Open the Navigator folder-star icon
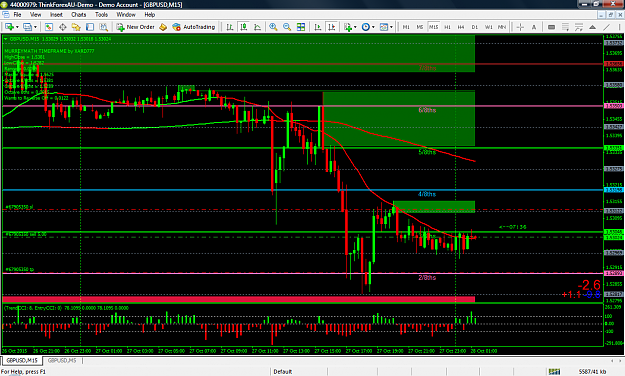This screenshot has width=625, height=376. tap(76, 27)
